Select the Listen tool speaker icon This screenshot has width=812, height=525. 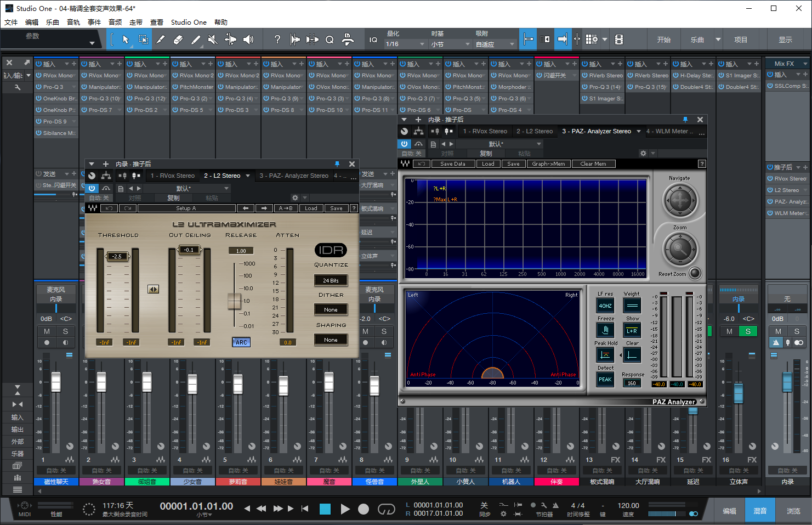[x=248, y=39]
